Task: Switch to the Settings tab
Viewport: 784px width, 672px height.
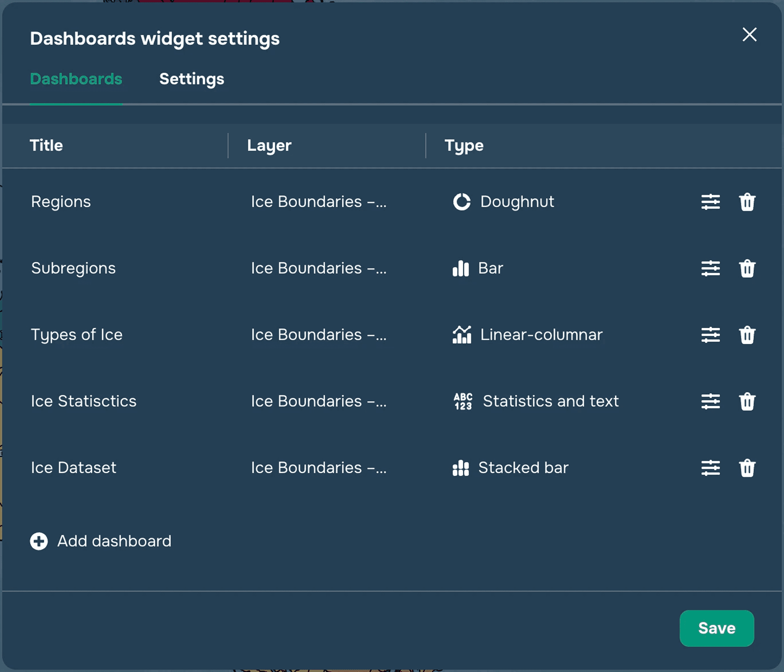Action: tap(191, 79)
